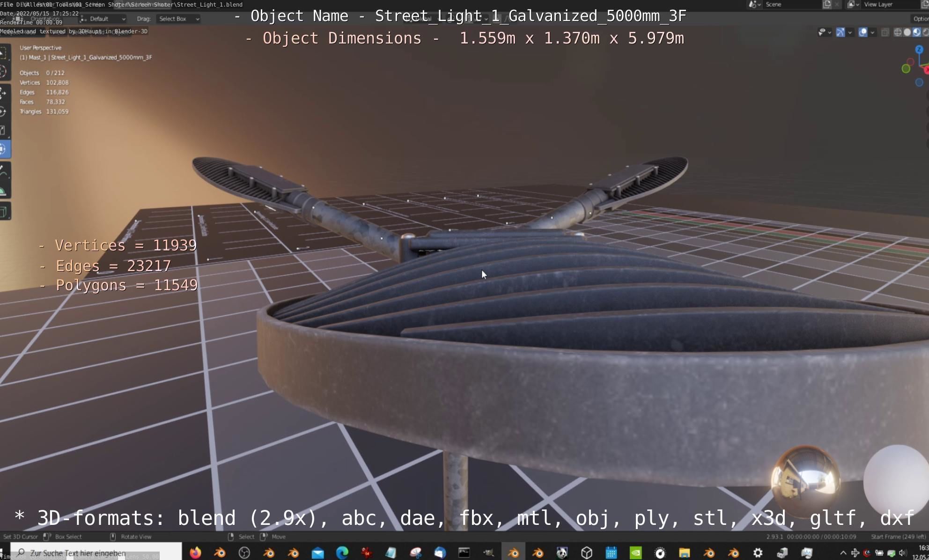
Task: Open the 3D Viewer cube taskbar icon
Action: click(587, 553)
